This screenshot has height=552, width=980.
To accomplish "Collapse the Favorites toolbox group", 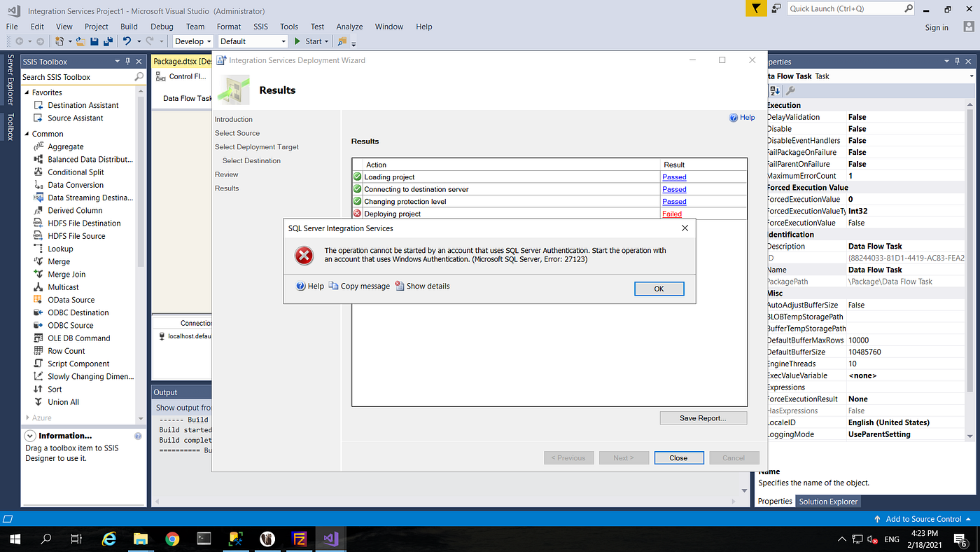I will [27, 92].
